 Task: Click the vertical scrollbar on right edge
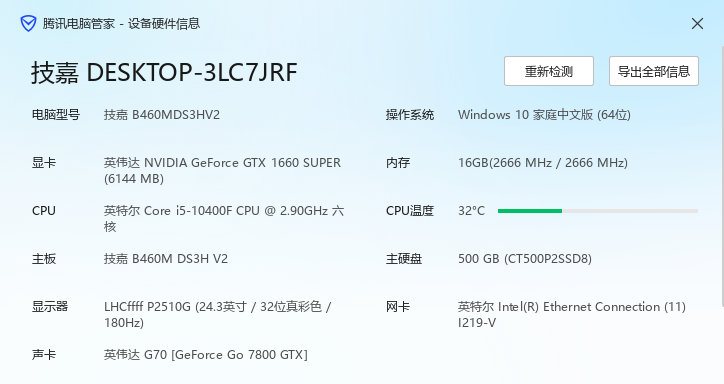pos(722,176)
